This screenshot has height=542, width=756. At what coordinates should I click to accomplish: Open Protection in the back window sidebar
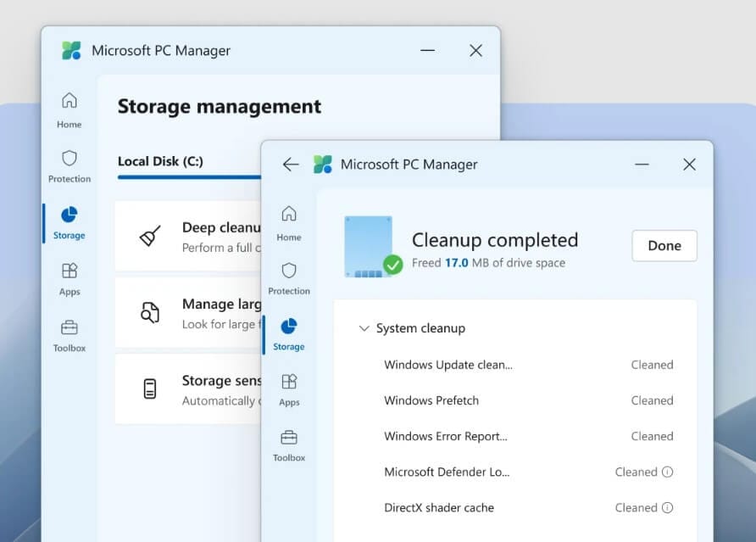pos(69,166)
